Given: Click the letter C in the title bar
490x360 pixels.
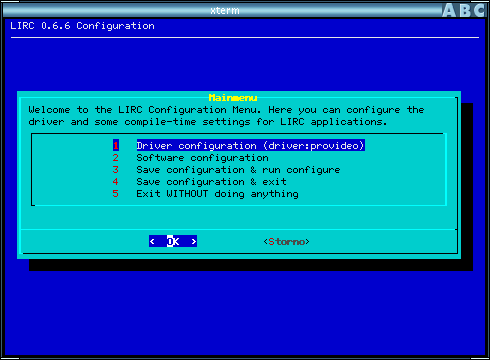Looking at the screenshot, I should click(480, 10).
